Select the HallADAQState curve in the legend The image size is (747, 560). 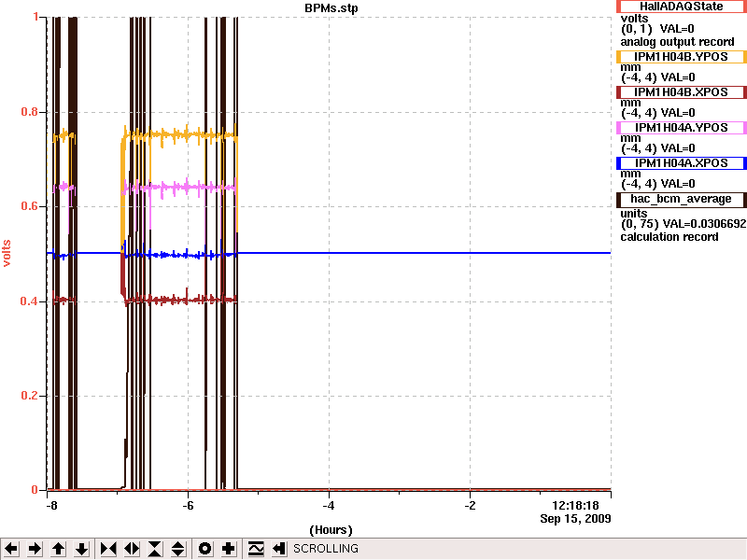pos(682,7)
